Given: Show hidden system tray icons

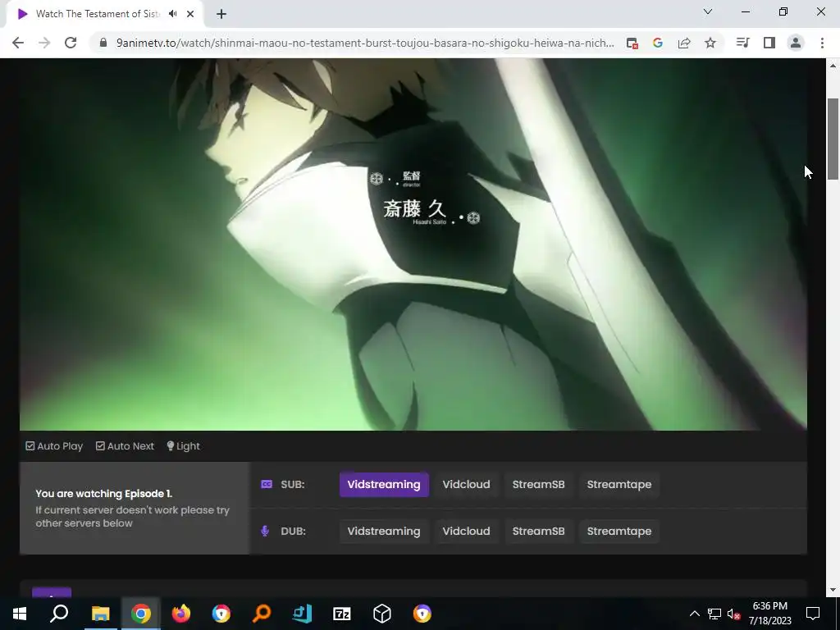Looking at the screenshot, I should (x=694, y=614).
